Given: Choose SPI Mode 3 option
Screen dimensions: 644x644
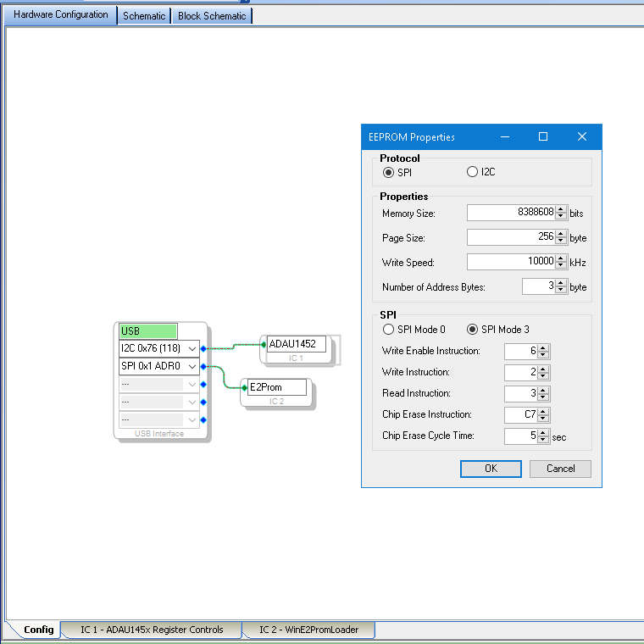Looking at the screenshot, I should [x=472, y=330].
